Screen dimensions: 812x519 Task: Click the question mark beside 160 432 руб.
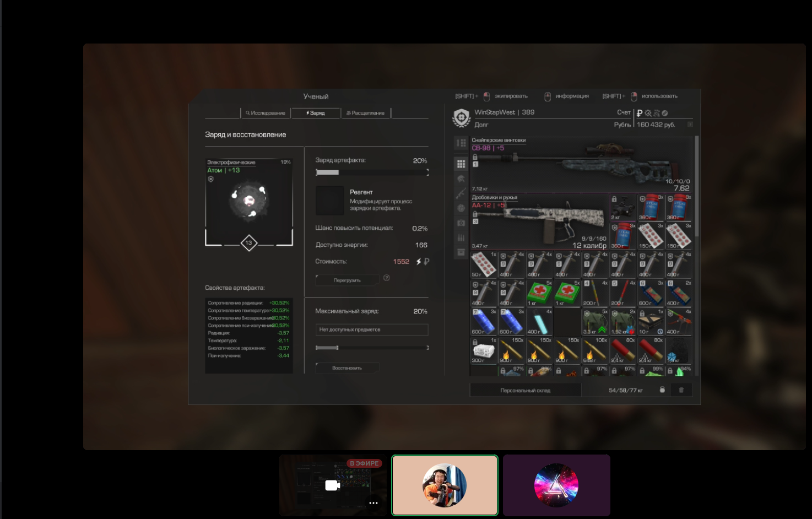690,125
